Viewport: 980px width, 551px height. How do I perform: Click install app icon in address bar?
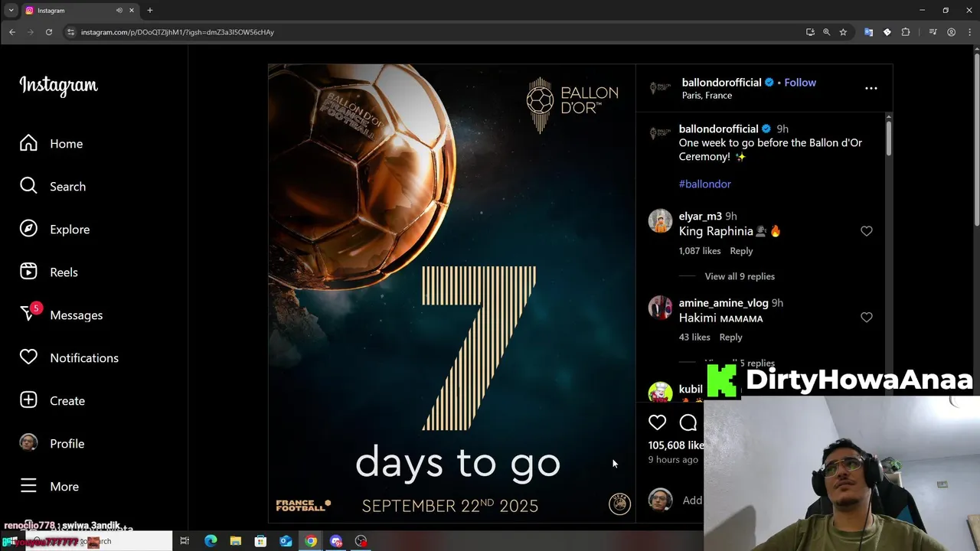click(x=810, y=32)
